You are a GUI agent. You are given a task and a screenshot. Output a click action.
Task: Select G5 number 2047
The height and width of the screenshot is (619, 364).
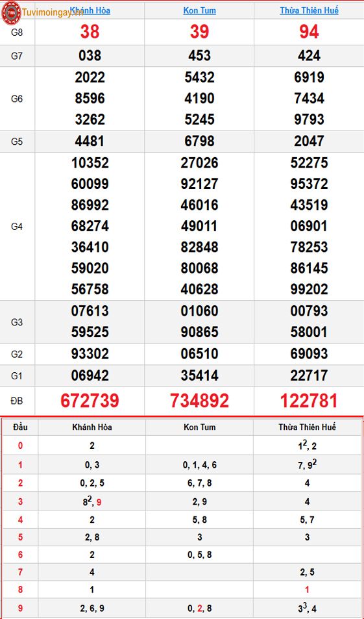[x=309, y=142]
